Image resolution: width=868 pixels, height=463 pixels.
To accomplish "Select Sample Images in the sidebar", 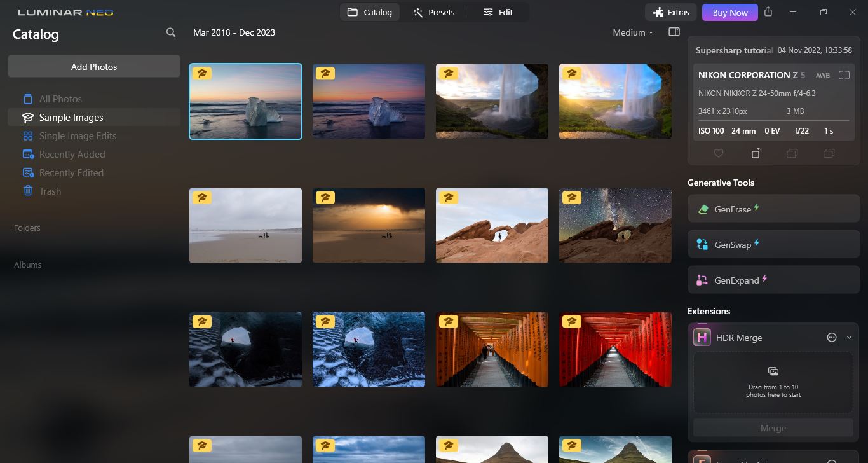I will point(94,117).
